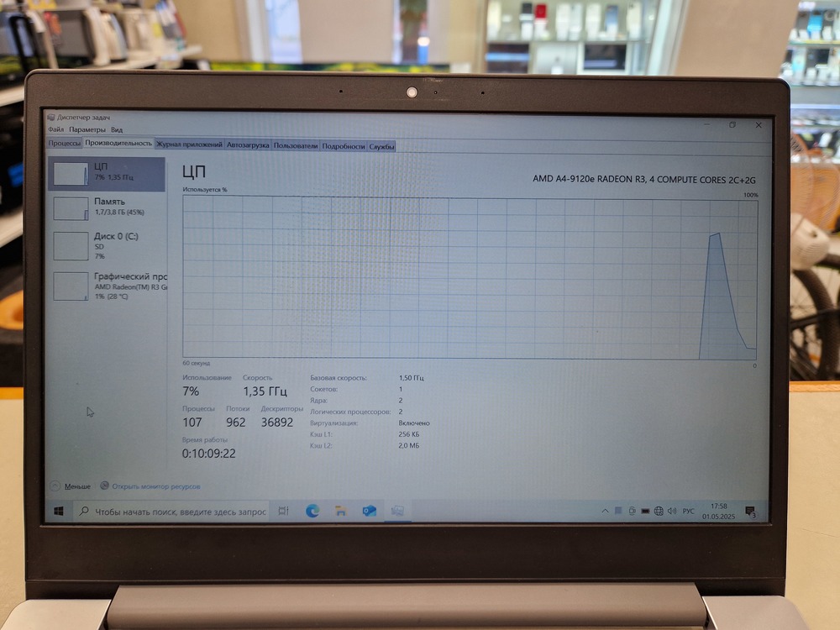The height and width of the screenshot is (630, 840).
Task: Click the Логических процессоров label
Action: pos(350,412)
